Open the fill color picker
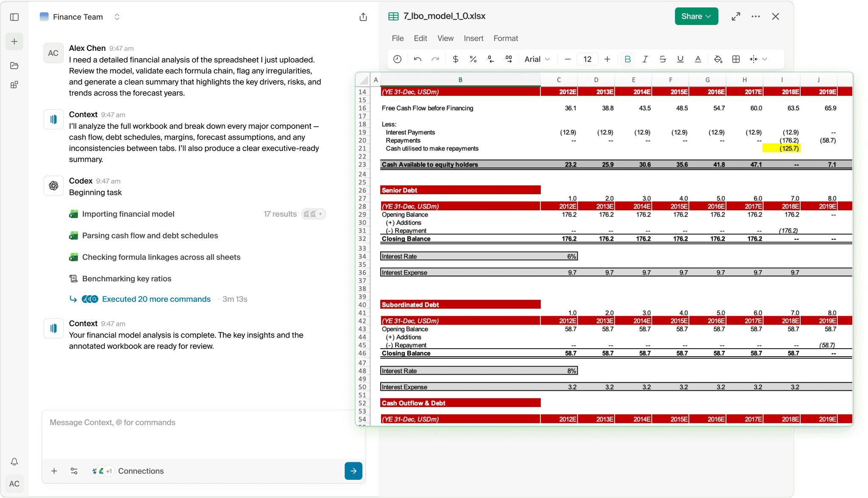The height and width of the screenshot is (498, 868). tap(718, 59)
